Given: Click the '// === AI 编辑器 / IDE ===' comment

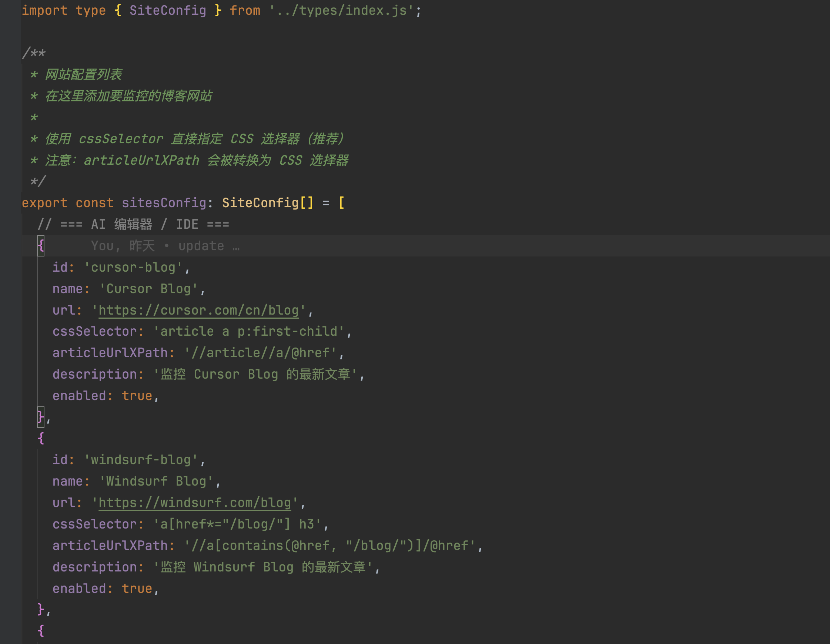Looking at the screenshot, I should click(133, 225).
